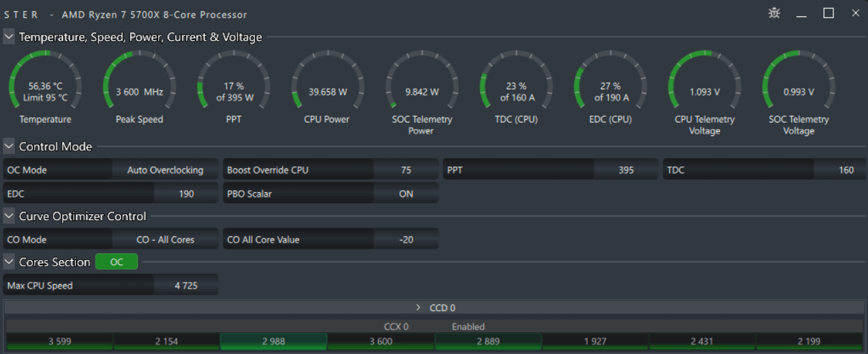Image resolution: width=868 pixels, height=354 pixels.
Task: Collapse the Temperature, Speed, Power section
Action: (x=9, y=37)
